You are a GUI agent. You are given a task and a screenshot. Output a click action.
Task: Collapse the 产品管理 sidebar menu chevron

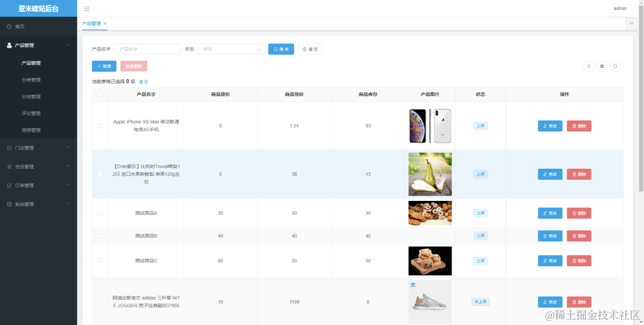(x=69, y=45)
